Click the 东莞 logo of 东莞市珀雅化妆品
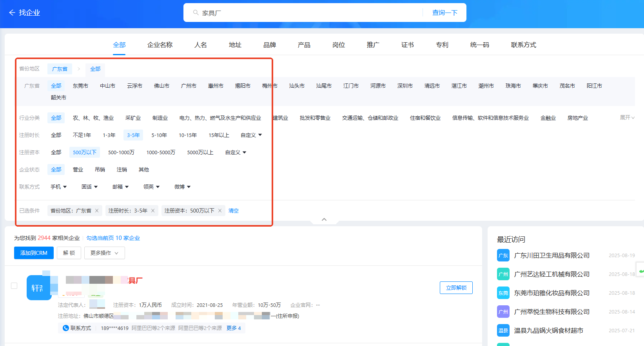 503,293
